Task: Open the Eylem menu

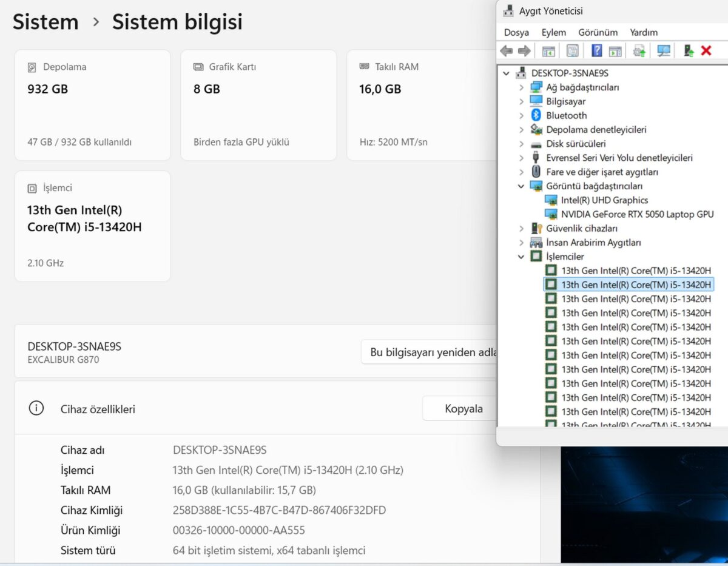Action: [554, 32]
